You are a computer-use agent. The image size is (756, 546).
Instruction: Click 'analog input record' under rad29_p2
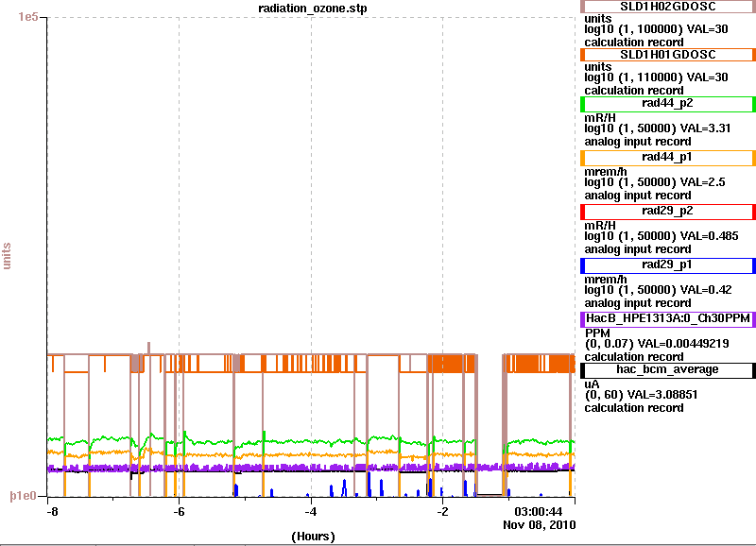pos(638,249)
